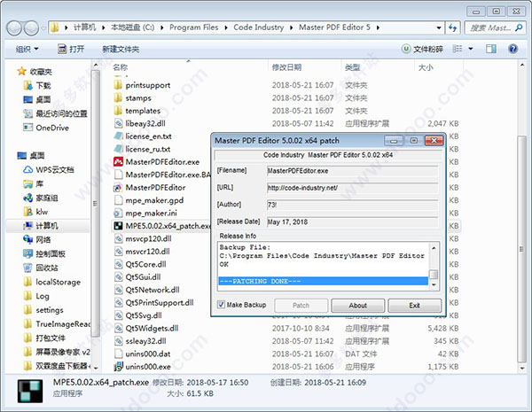Click the search box 搜索 Mast...

point(495,27)
